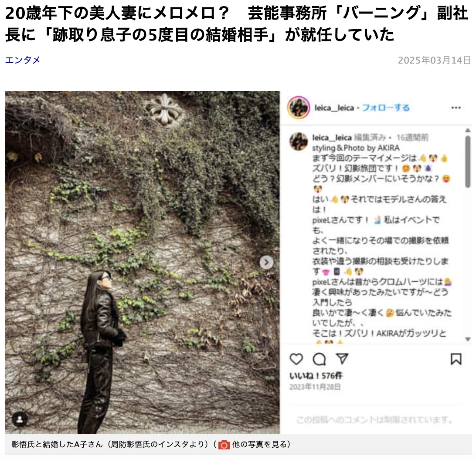This screenshot has height=459, width=476.
Task: Advance photo with the next arrow
Action: [x=266, y=263]
